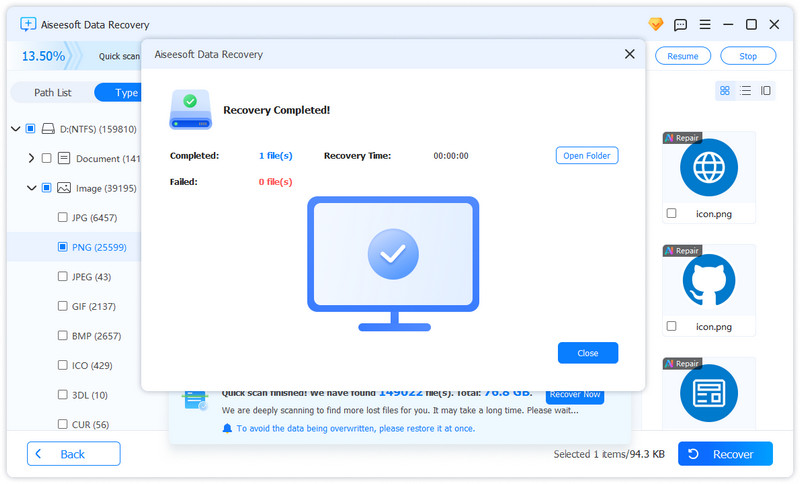Switch to thumbnail grid view

coord(725,91)
